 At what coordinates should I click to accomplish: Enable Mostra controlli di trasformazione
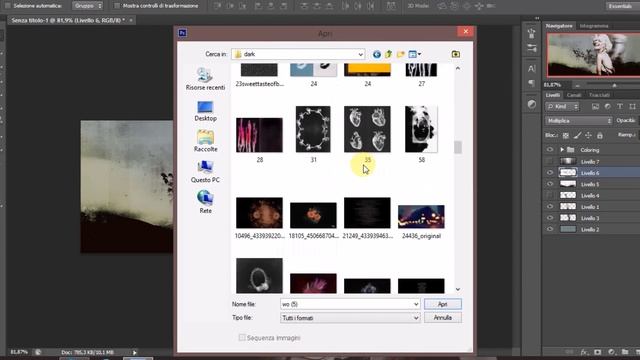pyautogui.click(x=117, y=6)
